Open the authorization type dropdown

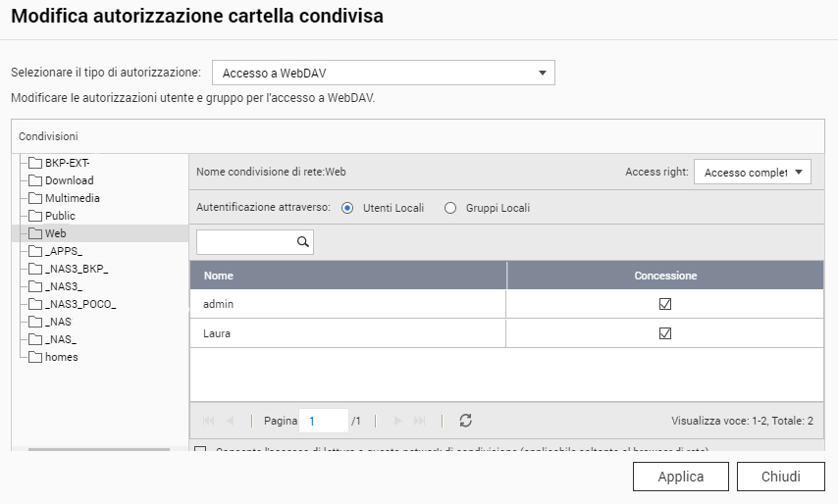(x=384, y=73)
